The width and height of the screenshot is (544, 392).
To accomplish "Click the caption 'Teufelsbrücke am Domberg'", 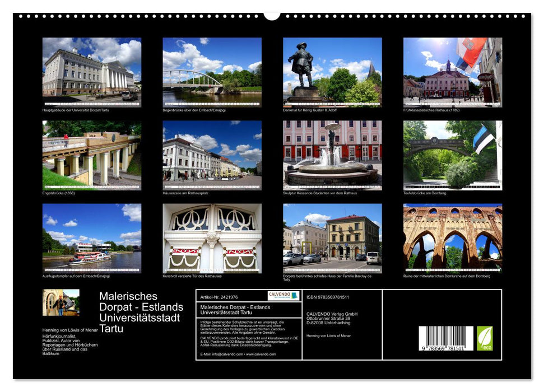I will [425, 193].
